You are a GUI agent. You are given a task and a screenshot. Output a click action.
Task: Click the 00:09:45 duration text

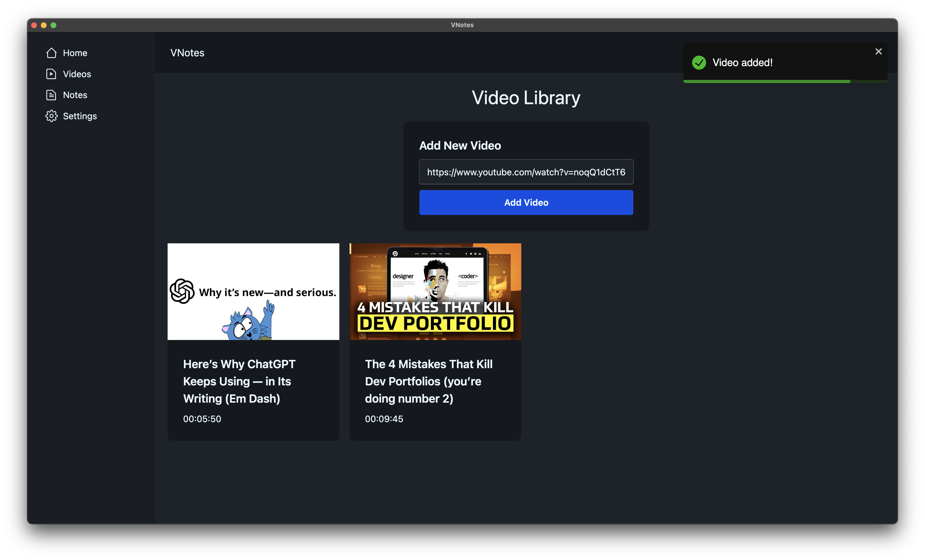click(384, 419)
